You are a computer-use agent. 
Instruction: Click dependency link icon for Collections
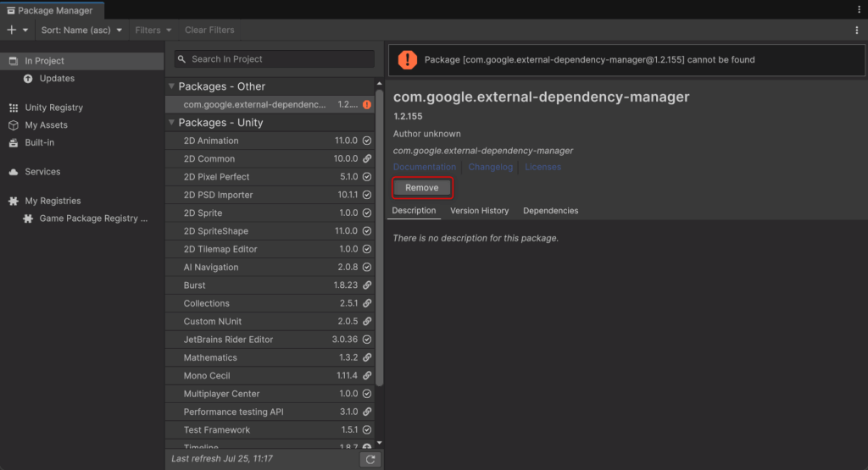(367, 303)
